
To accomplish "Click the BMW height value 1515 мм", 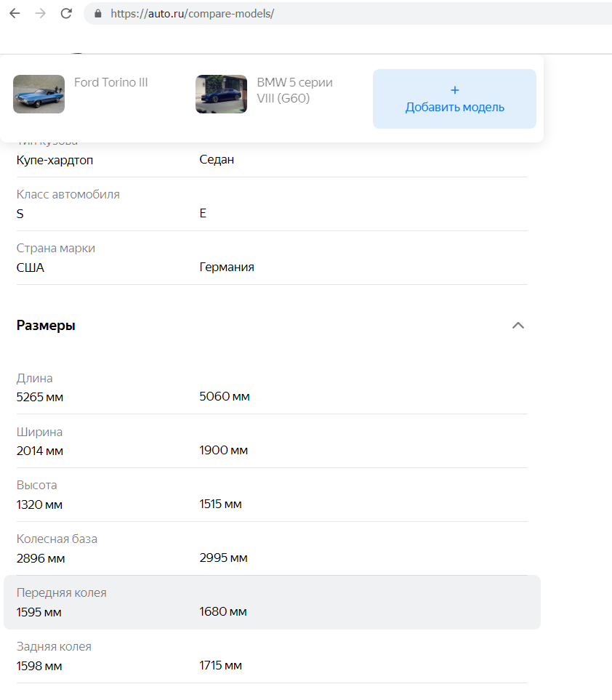I will pyautogui.click(x=220, y=504).
